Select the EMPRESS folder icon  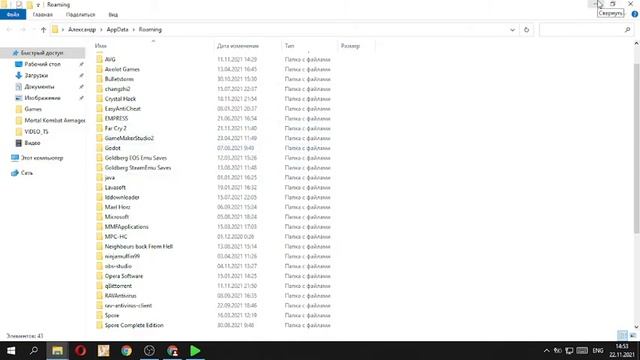pyautogui.click(x=100, y=118)
